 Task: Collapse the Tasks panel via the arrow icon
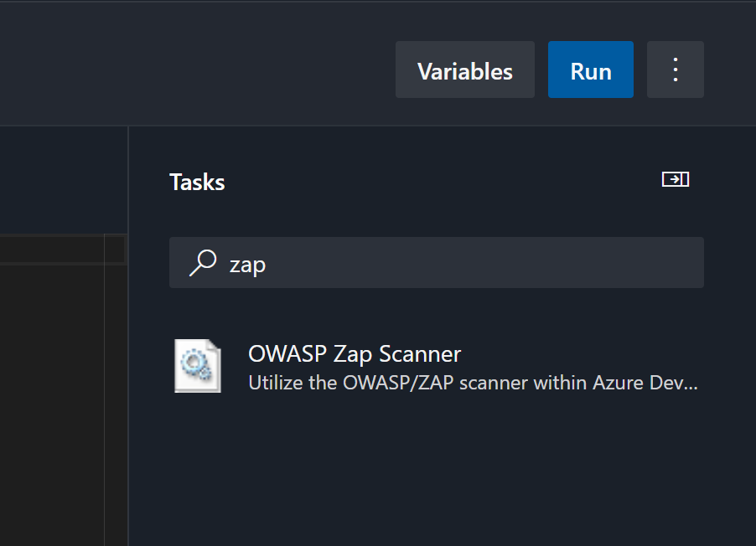click(675, 178)
